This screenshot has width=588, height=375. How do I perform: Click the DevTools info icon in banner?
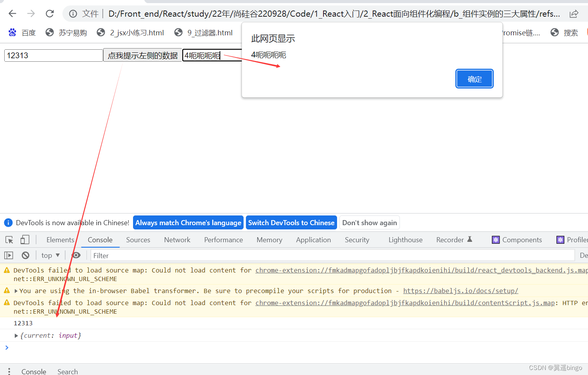click(x=8, y=222)
